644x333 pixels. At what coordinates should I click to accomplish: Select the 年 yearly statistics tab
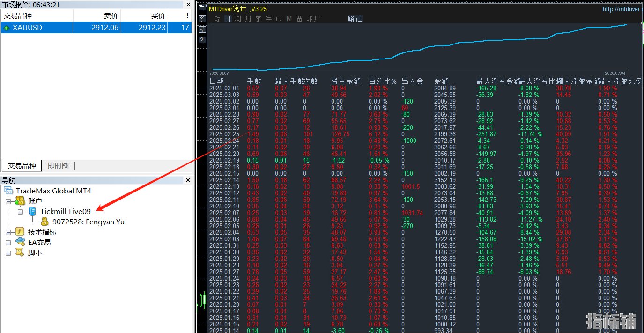(269, 19)
